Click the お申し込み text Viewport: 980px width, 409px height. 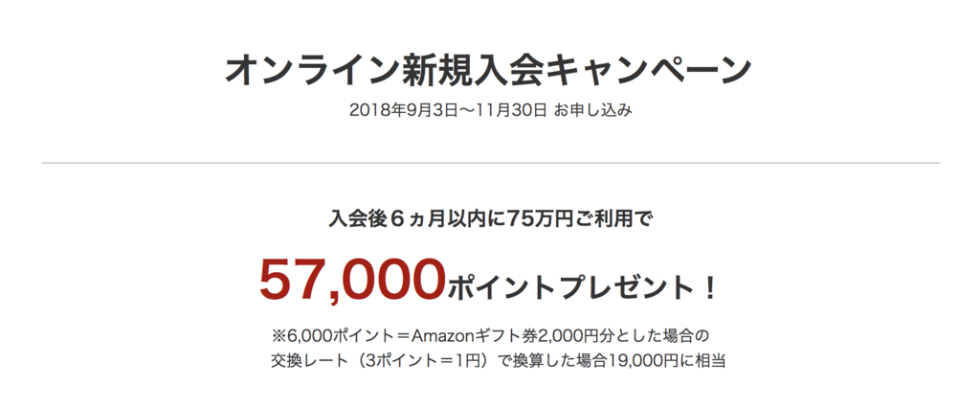593,111
